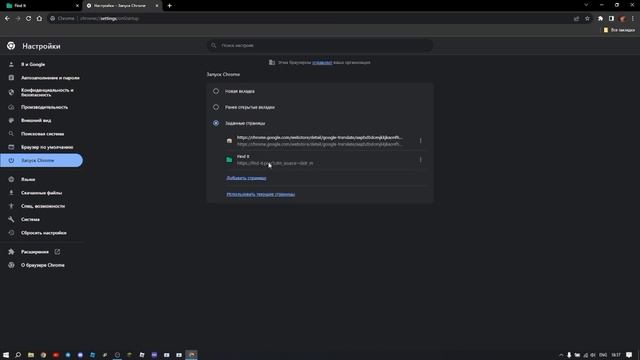
Task: Toggle the browser side panel icon
Action: click(611, 18)
